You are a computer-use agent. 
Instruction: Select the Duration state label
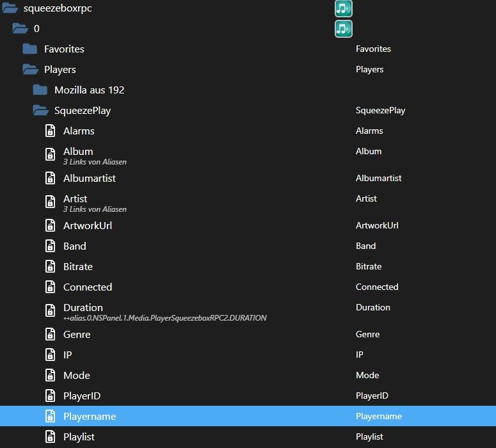click(x=83, y=308)
